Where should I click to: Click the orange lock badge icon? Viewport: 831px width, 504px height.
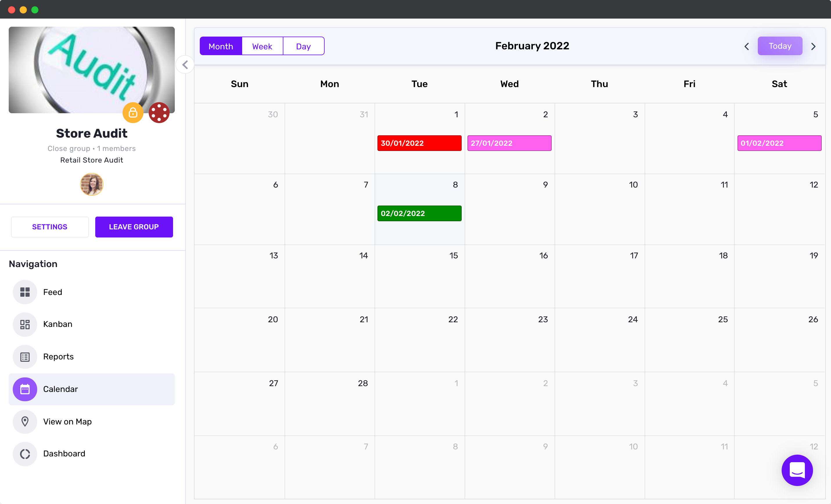pyautogui.click(x=133, y=113)
